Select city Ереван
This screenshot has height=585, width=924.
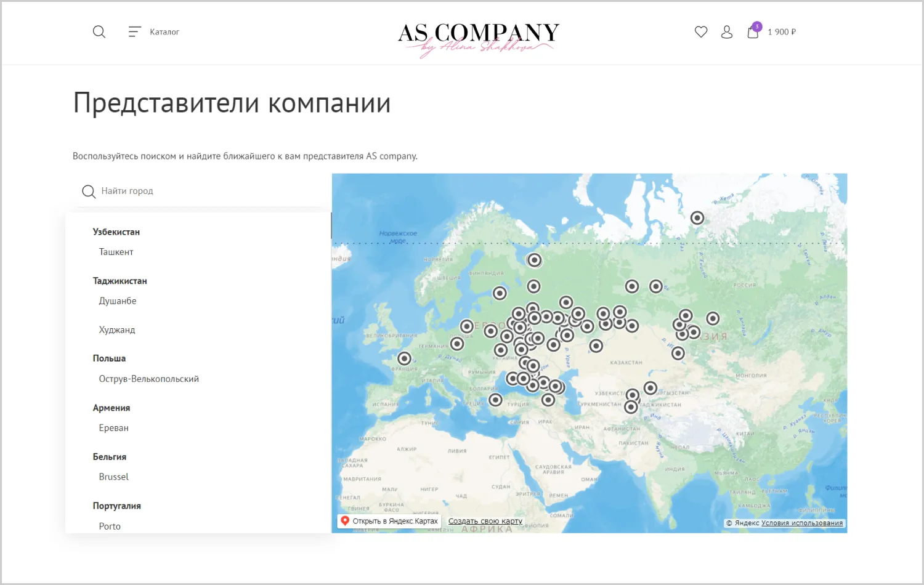tap(114, 428)
